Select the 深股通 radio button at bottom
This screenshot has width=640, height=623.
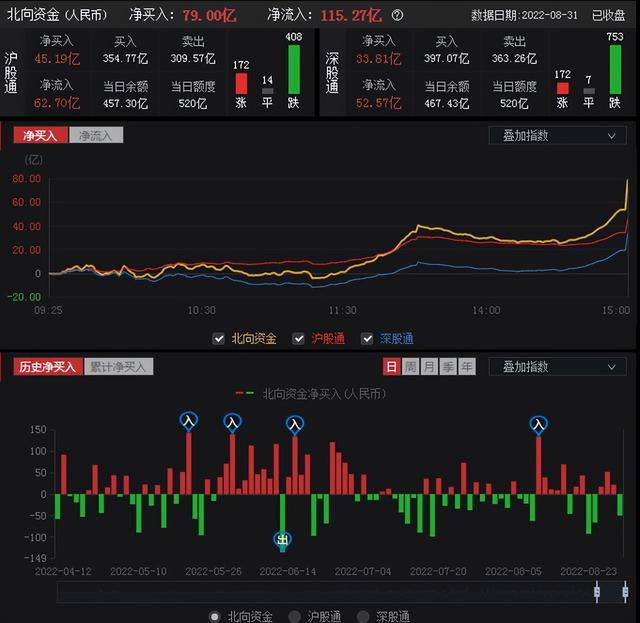pos(363,616)
